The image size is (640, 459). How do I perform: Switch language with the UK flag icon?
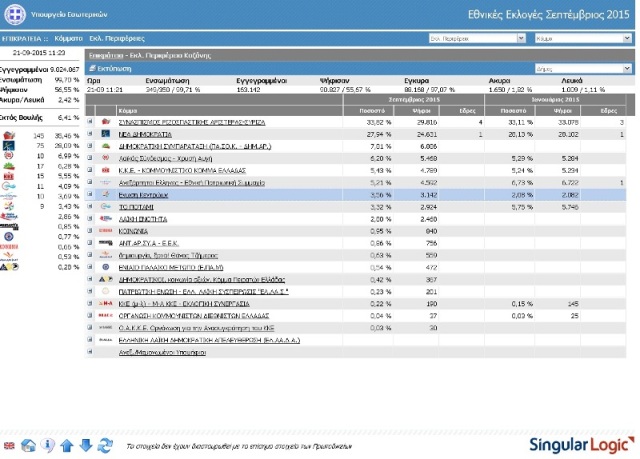tap(10, 445)
